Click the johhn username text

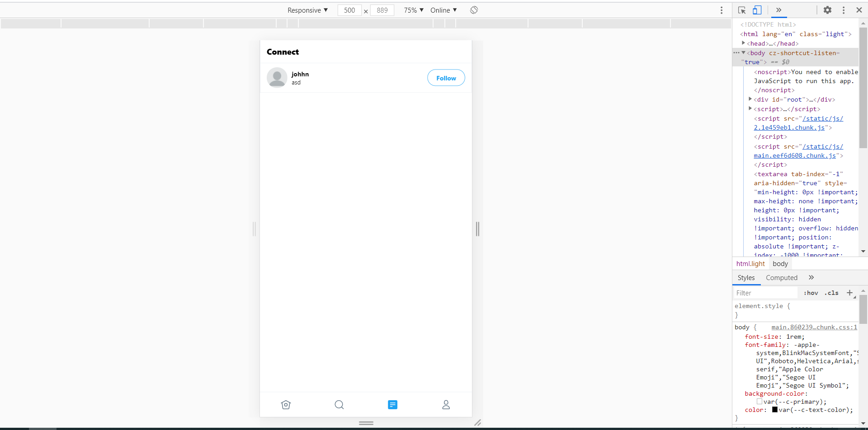(300, 74)
